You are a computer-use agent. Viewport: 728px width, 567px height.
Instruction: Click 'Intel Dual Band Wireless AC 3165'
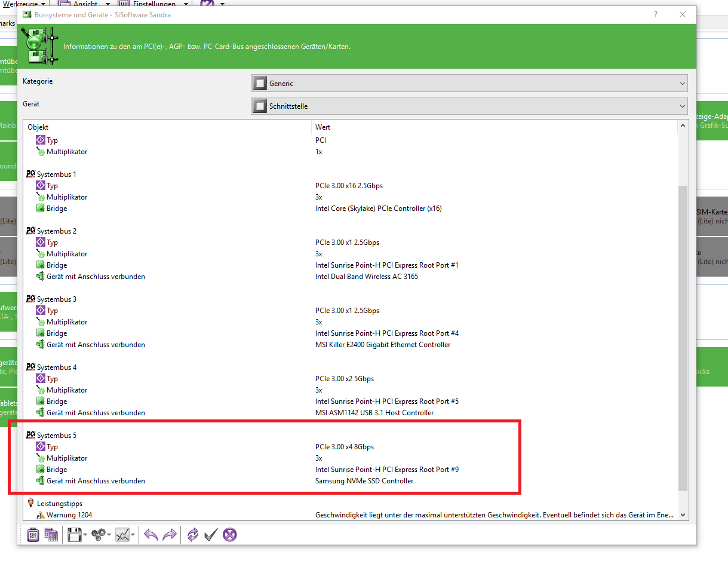click(x=367, y=276)
